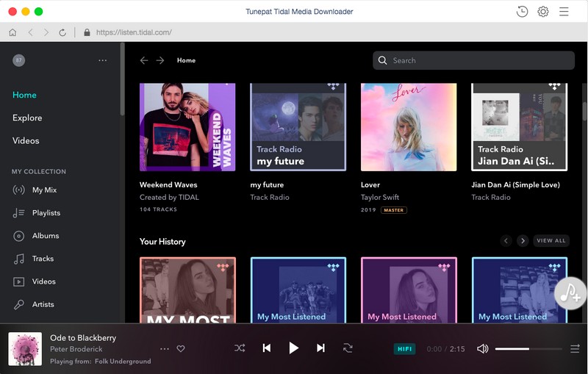Click the lock icon beside the URL
The height and width of the screenshot is (374, 588).
(87, 32)
